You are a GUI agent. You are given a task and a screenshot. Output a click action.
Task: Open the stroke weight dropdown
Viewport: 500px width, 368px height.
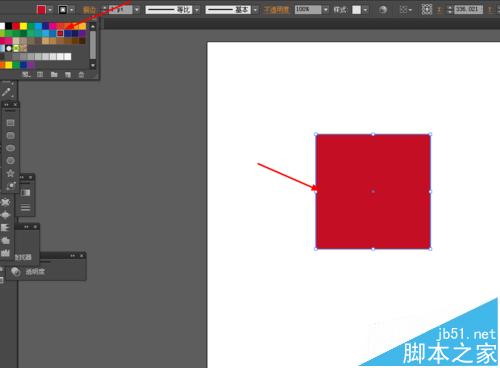click(137, 10)
